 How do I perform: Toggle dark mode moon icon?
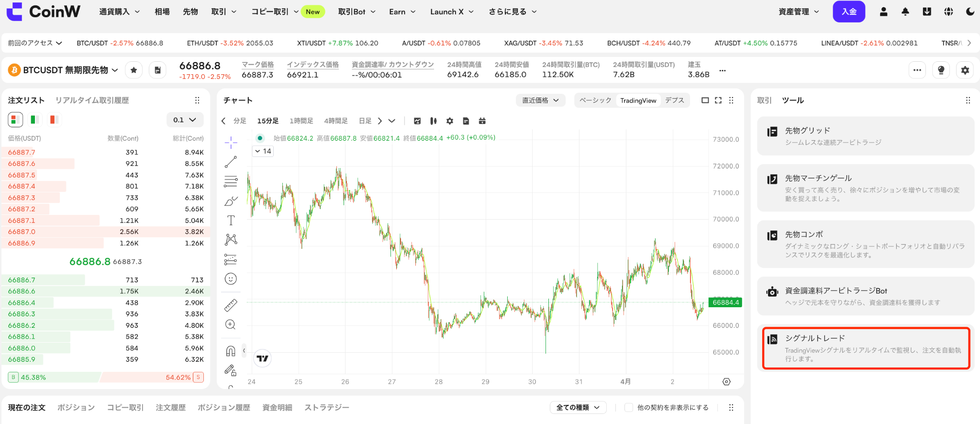pos(970,11)
